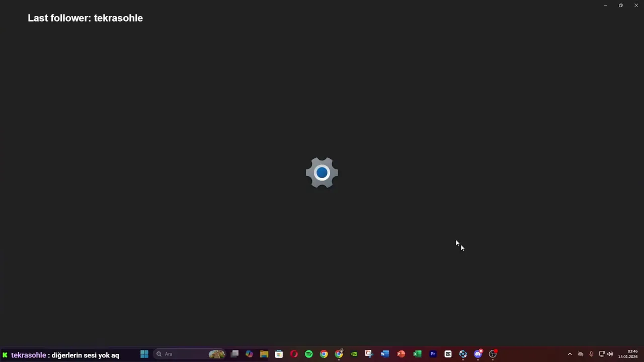644x362 pixels.
Task: Click the search highlight image in the search box
Action: click(x=217, y=354)
